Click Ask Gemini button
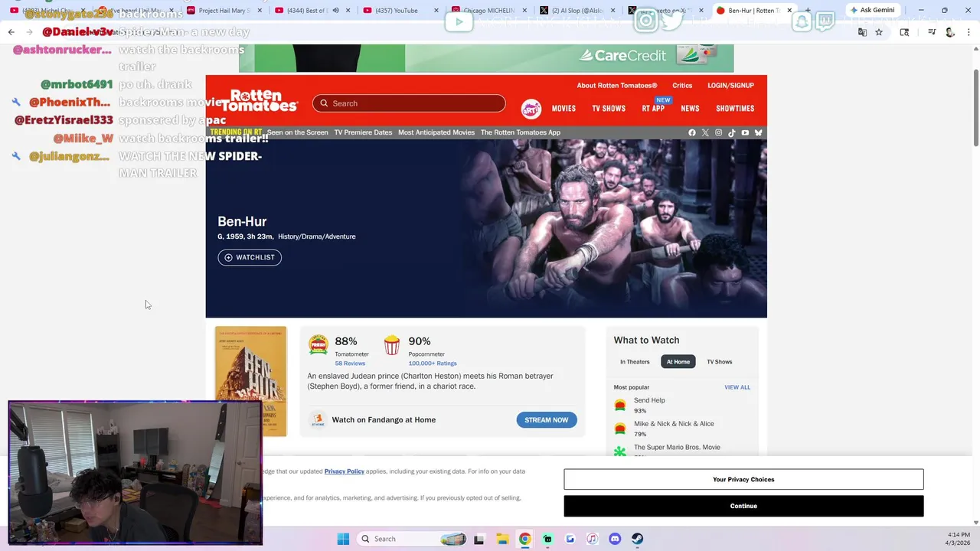 pos(872,10)
